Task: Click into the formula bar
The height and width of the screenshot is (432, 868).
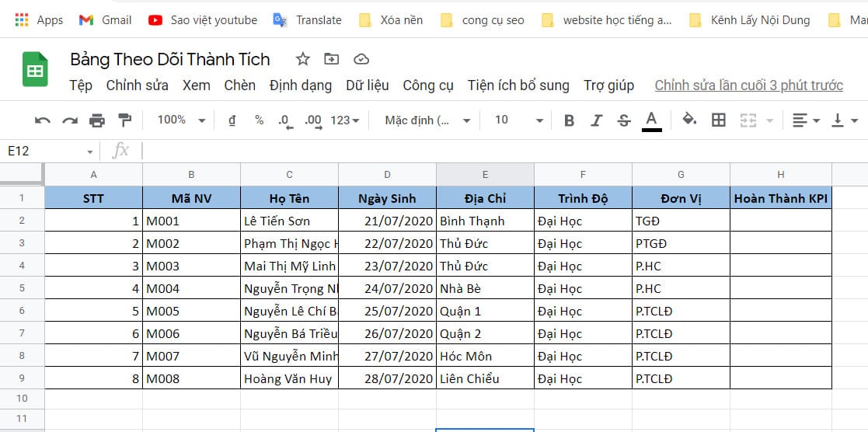Action: point(504,152)
